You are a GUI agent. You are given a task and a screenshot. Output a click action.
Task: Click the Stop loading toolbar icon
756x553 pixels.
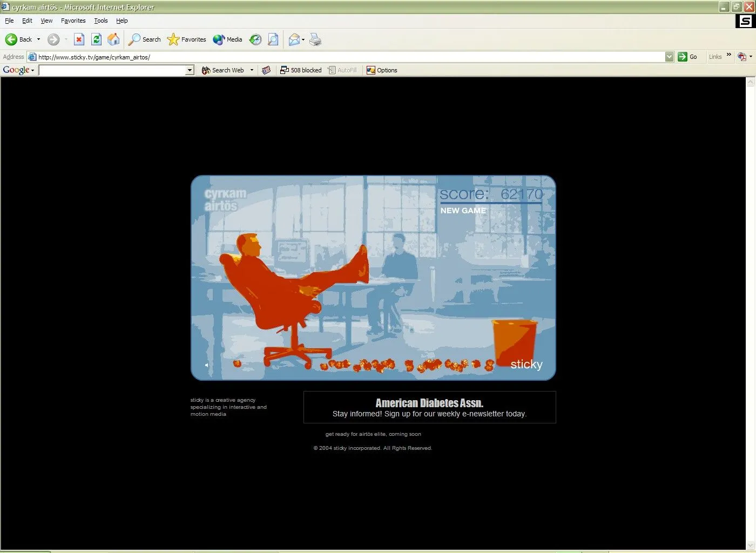click(x=79, y=39)
